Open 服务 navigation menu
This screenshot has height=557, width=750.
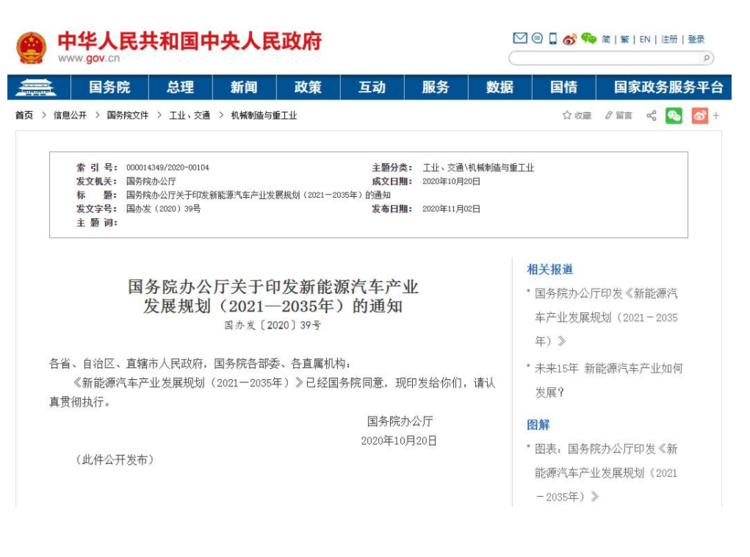point(436,87)
